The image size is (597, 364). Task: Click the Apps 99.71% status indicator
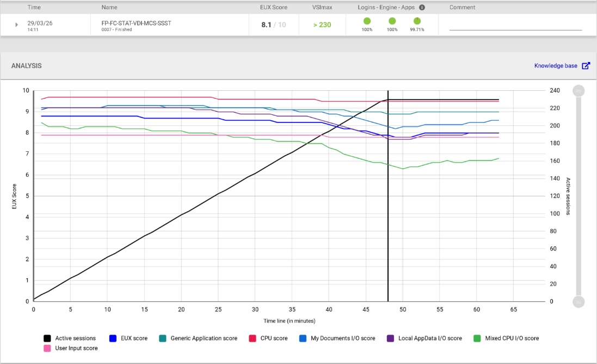pos(417,21)
